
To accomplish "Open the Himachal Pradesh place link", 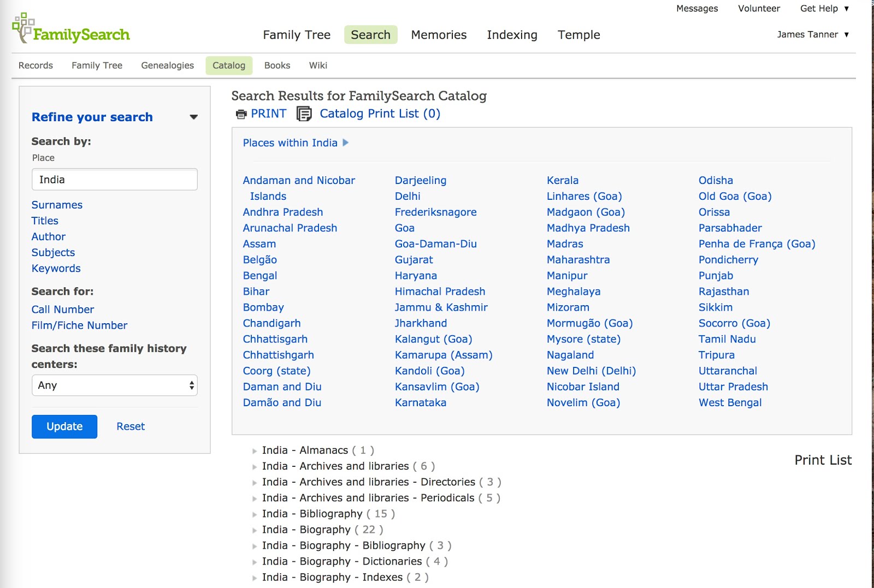I will [x=440, y=292].
